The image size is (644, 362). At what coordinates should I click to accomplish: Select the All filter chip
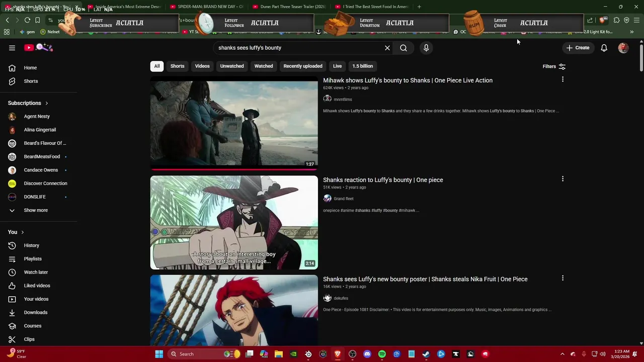tap(157, 66)
